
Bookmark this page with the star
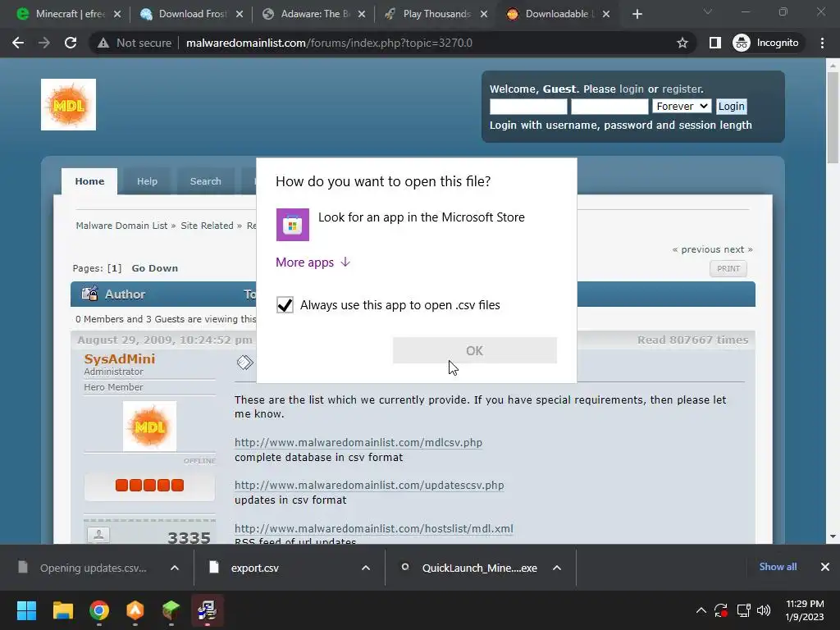[x=682, y=43]
